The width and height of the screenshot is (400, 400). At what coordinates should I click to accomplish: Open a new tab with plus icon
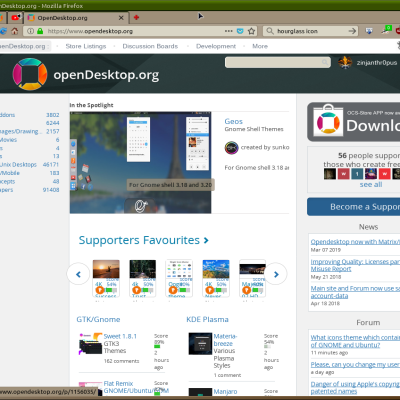tap(136, 17)
